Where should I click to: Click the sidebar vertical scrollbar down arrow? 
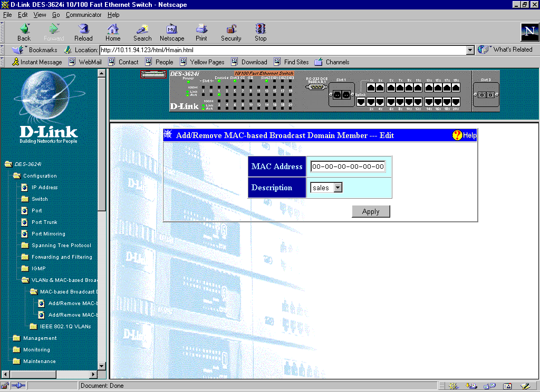(102, 366)
